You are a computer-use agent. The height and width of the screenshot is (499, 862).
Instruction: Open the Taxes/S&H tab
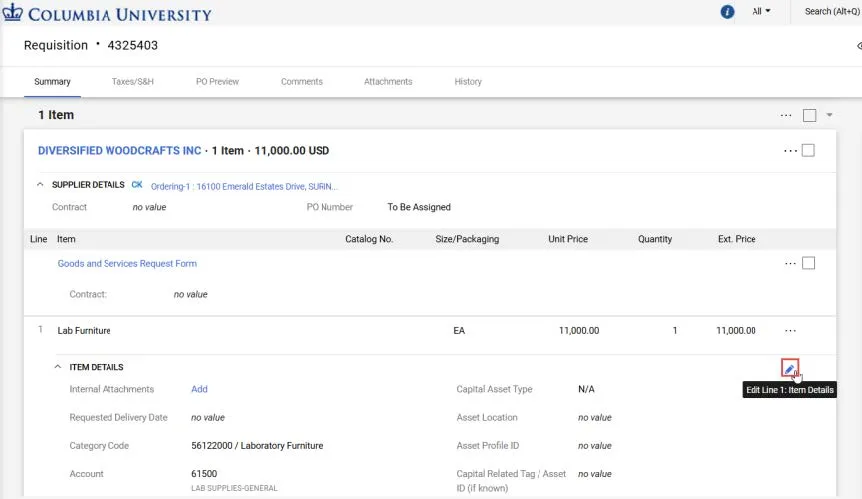click(132, 81)
